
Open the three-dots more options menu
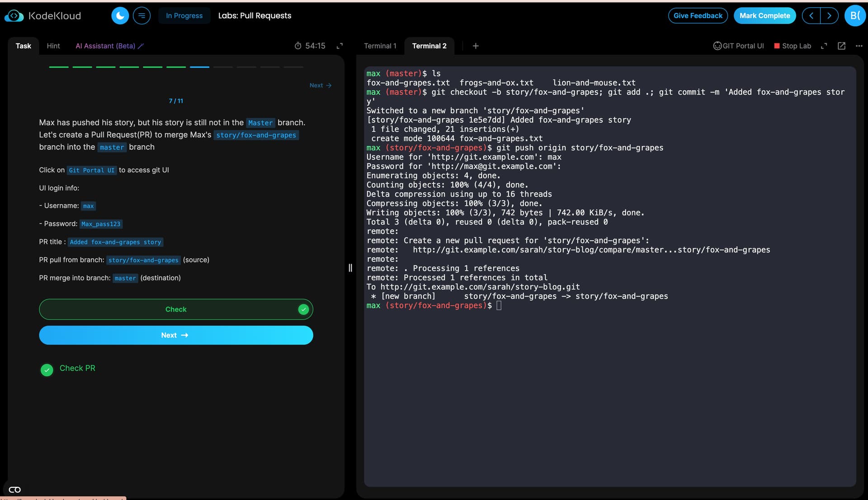click(859, 46)
